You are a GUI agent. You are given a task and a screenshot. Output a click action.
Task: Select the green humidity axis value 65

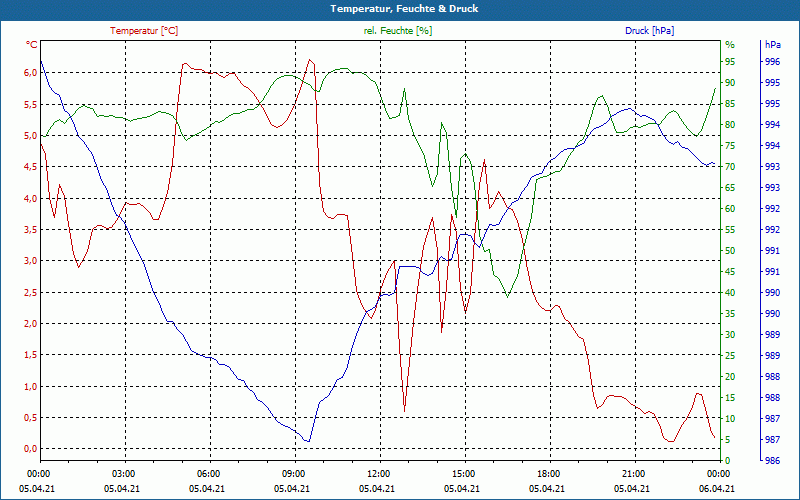point(730,188)
